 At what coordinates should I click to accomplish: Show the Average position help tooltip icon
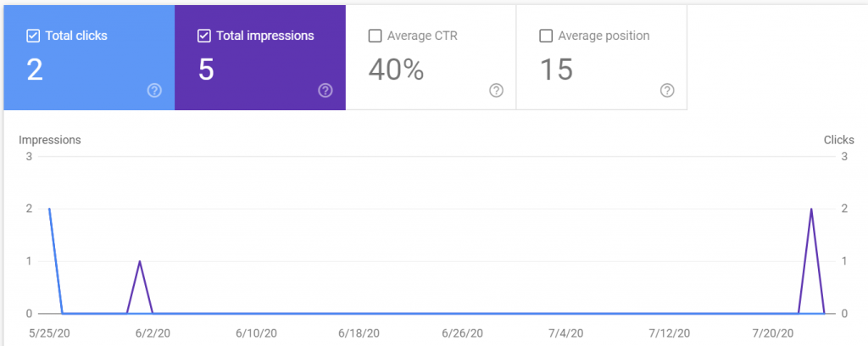[x=667, y=91]
